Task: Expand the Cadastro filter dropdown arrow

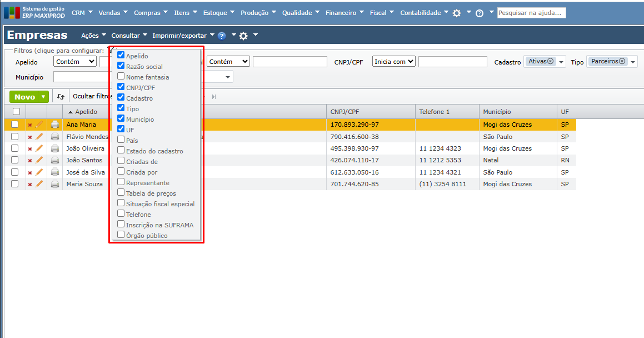Action: click(562, 62)
